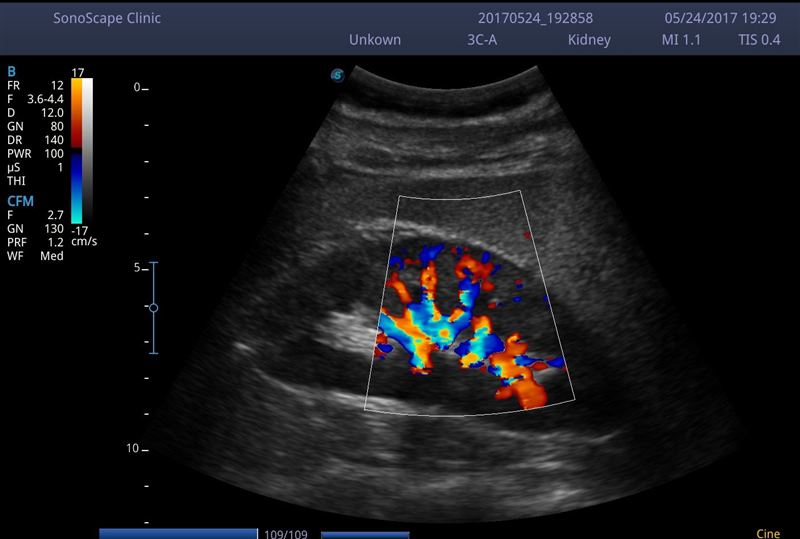800x539 pixels.
Task: Click the DR 140 dynamic range parameter
Action: [35, 140]
